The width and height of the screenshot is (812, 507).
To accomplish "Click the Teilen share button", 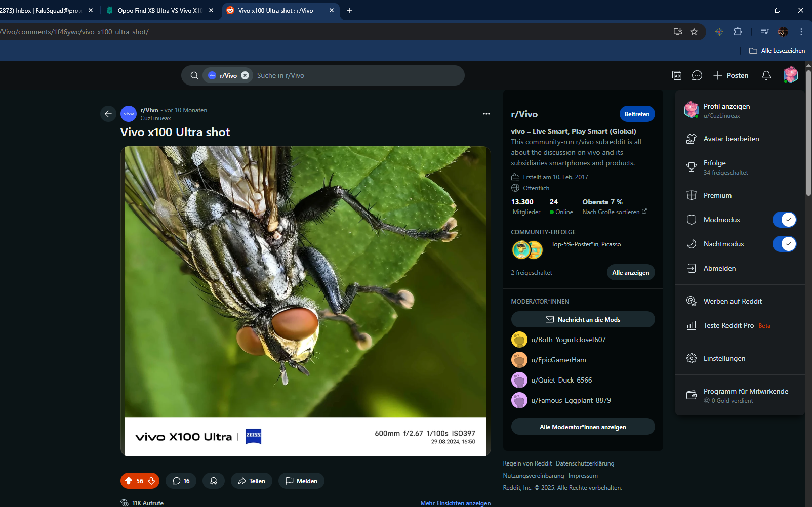I will point(252,481).
